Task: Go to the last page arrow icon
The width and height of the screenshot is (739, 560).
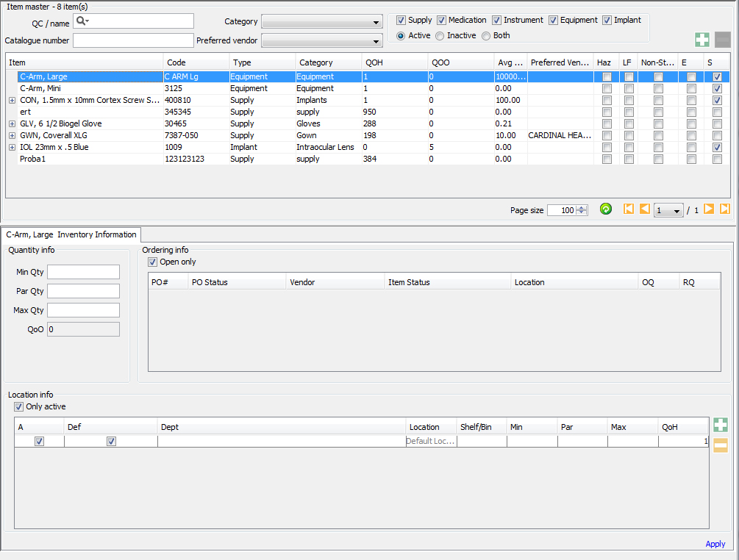Action: (725, 209)
